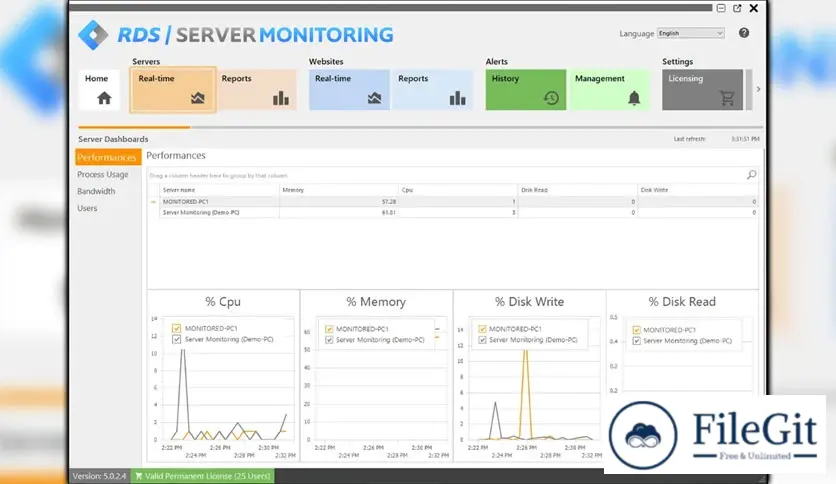Click the RDS Server Monitoring logo
Image resolution: width=836 pixels, height=484 pixels.
point(235,35)
